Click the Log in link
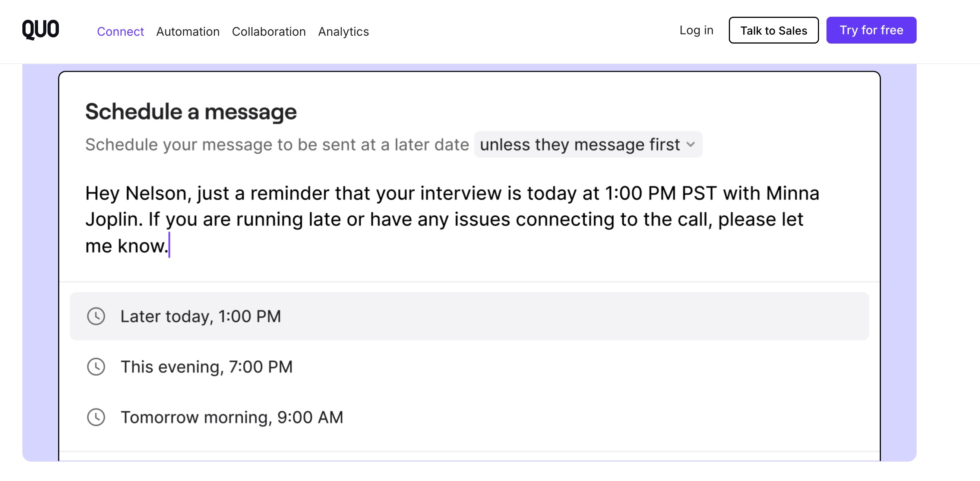This screenshot has height=481, width=980. tap(696, 31)
